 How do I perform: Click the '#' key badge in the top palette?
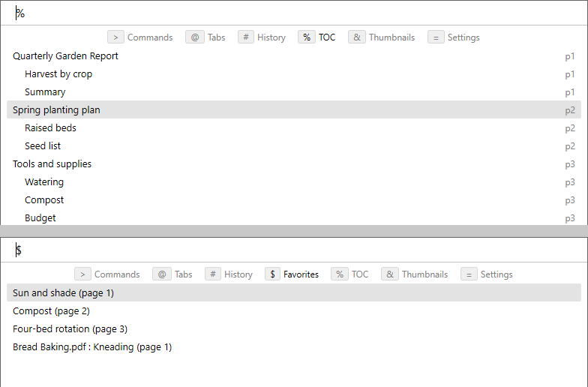click(x=246, y=37)
